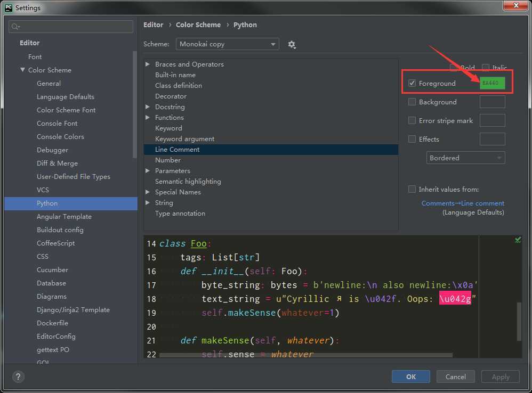Enable the Effects checkbox

pos(412,139)
